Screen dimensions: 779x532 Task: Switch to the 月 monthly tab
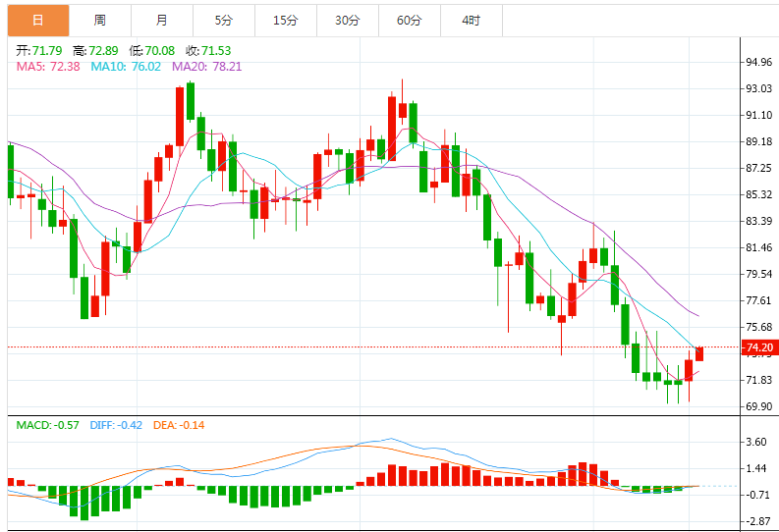(162, 21)
